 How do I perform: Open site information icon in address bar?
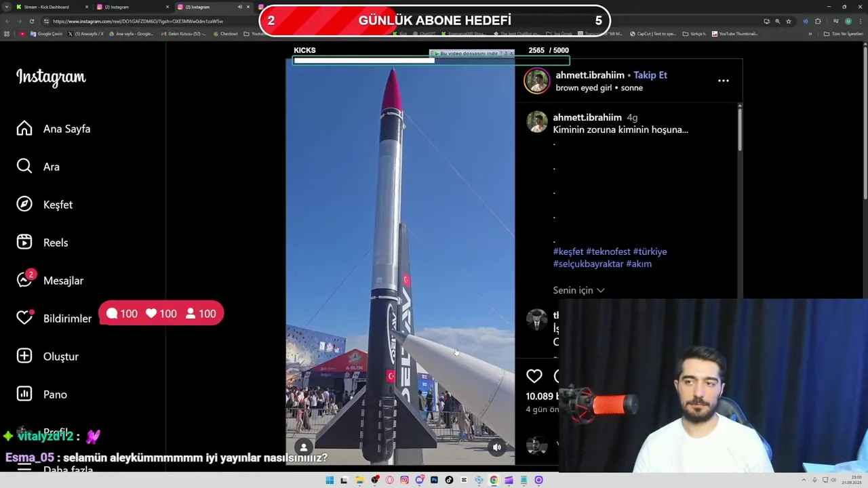coord(47,21)
